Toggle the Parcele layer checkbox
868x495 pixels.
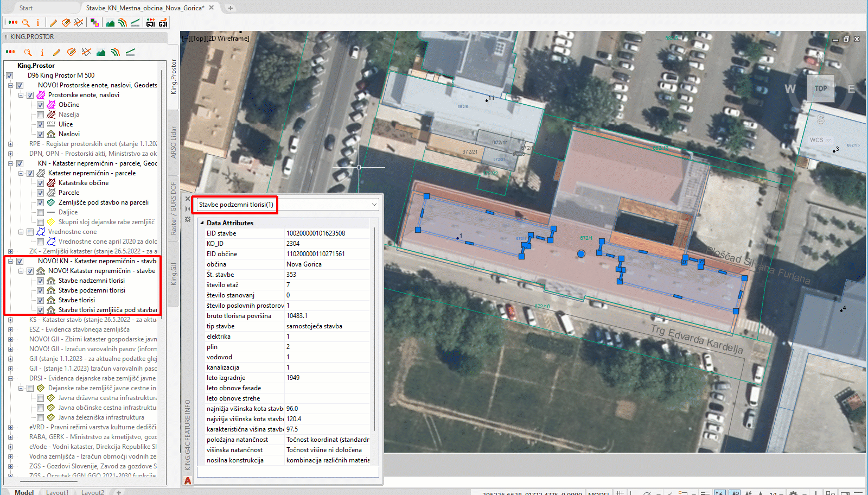40,193
